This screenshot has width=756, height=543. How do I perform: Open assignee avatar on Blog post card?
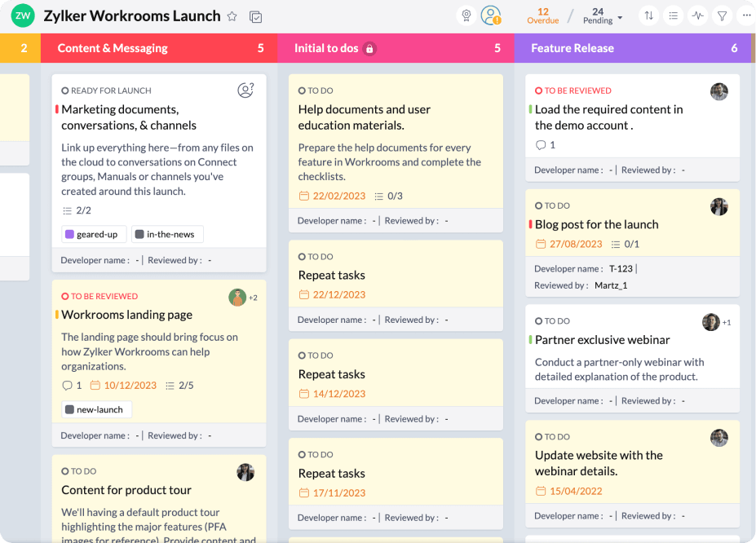718,207
